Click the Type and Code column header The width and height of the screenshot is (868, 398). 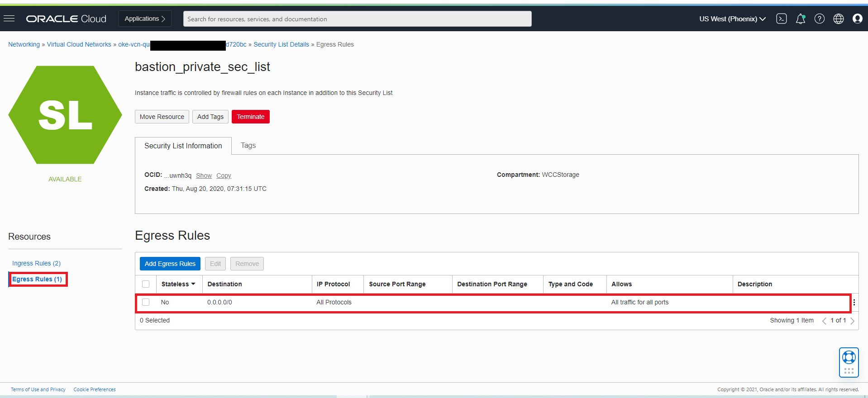pyautogui.click(x=571, y=284)
